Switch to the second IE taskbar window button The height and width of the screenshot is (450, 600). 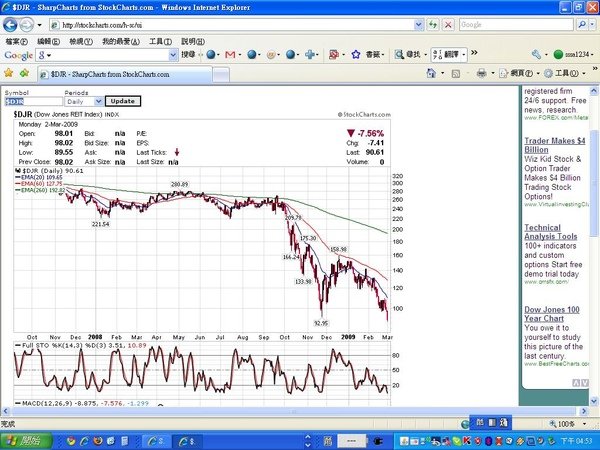click(187, 441)
